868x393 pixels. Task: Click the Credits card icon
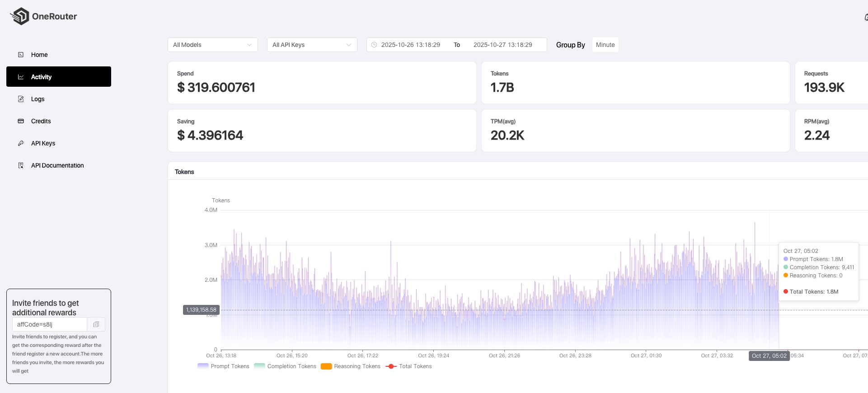tap(21, 121)
